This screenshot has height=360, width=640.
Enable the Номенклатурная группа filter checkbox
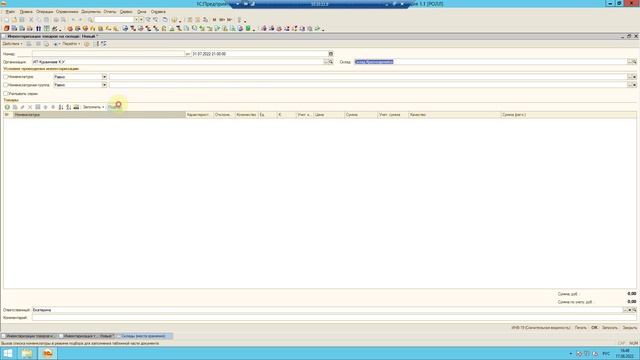[6, 85]
